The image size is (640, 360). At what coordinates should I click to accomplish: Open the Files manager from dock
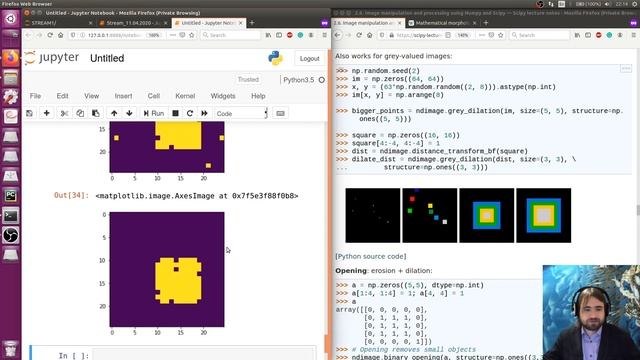11,78
